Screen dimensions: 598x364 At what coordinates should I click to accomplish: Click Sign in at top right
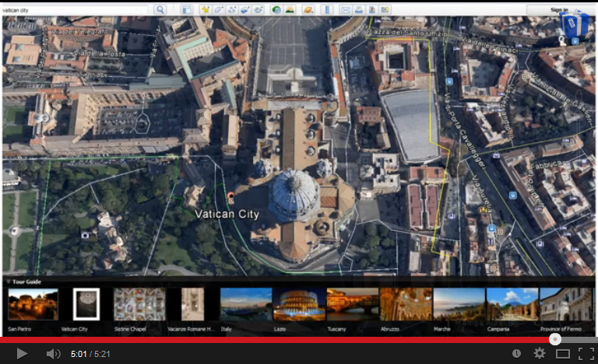[559, 10]
